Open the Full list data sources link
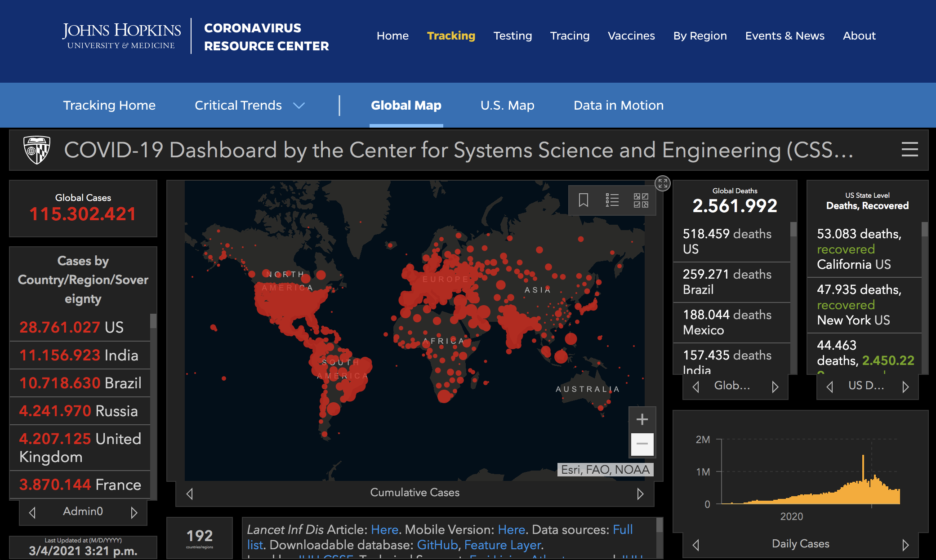Viewport: 936px width, 560px height. [623, 529]
